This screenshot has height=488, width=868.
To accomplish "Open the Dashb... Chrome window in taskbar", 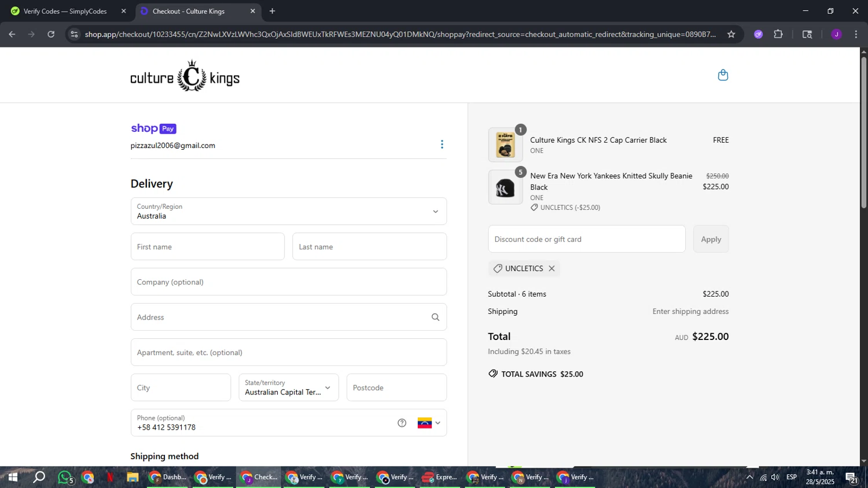I will point(168,478).
